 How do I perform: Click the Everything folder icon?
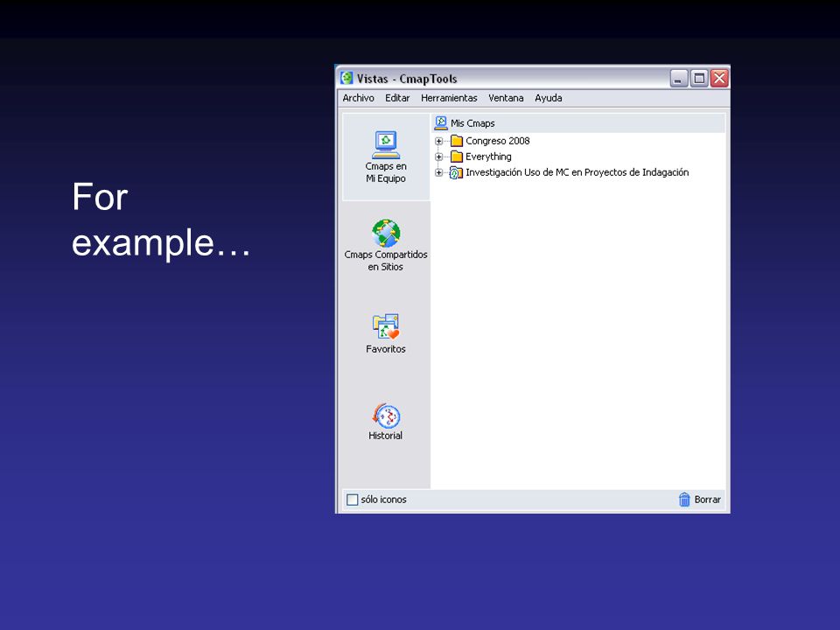coord(457,157)
